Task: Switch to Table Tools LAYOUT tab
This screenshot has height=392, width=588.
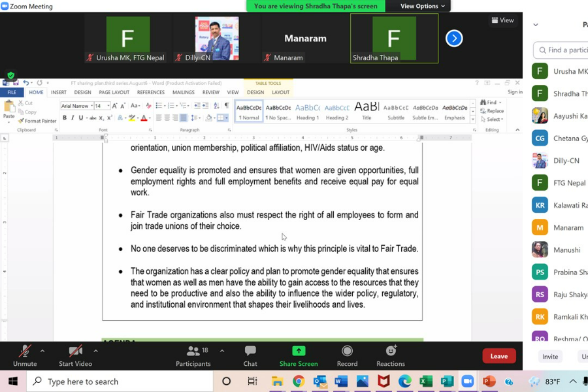Action: point(280,92)
